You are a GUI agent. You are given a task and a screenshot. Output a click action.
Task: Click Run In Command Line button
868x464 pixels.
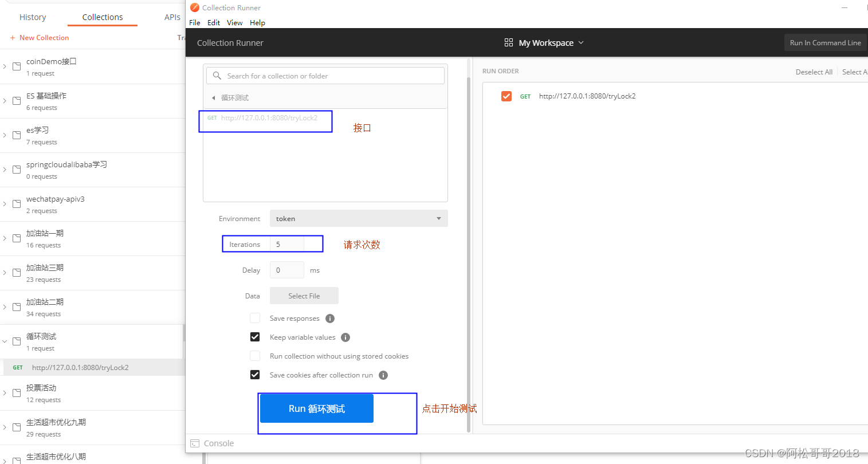pyautogui.click(x=825, y=42)
